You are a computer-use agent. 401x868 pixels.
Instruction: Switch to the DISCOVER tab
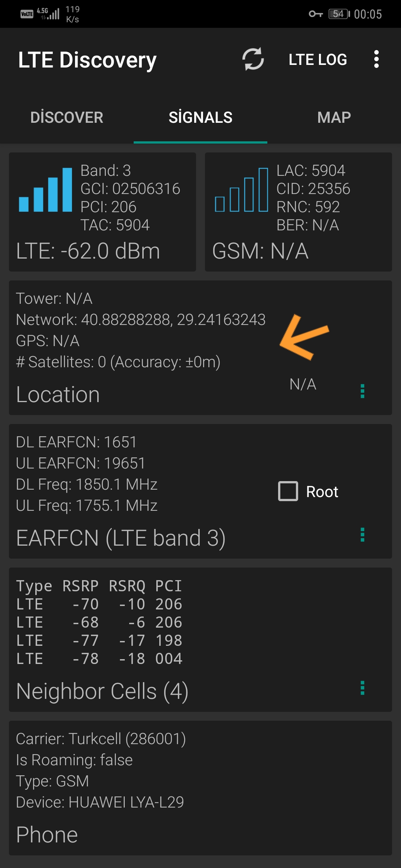(x=67, y=117)
